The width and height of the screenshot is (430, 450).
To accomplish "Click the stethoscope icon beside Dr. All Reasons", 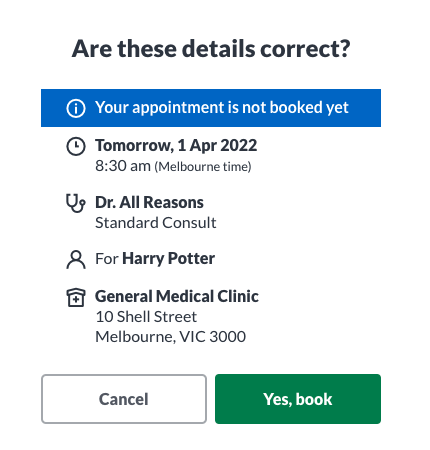I will click(x=76, y=203).
